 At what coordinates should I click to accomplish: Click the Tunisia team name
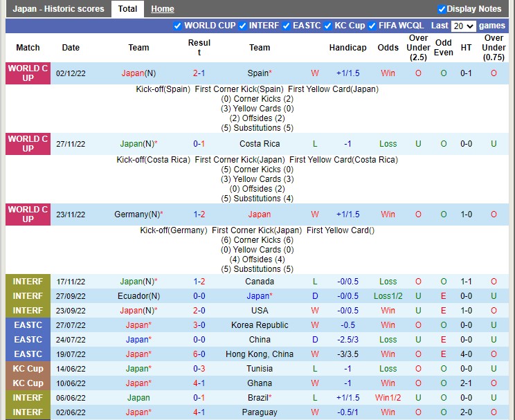pos(260,369)
